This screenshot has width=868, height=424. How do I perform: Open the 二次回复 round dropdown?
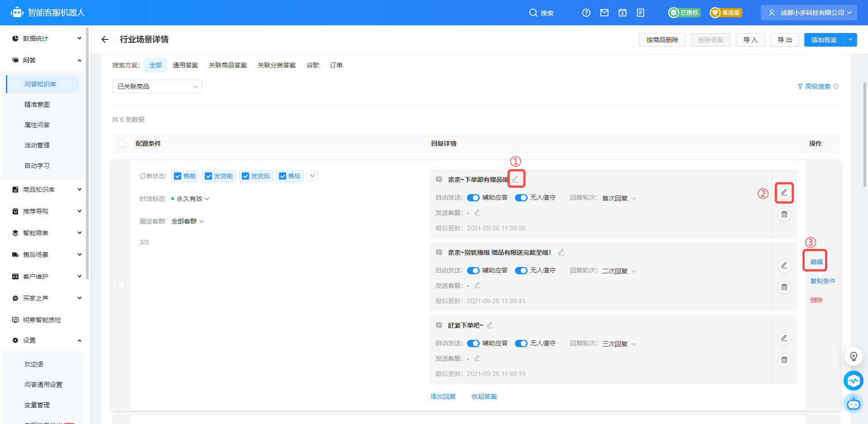coord(619,271)
